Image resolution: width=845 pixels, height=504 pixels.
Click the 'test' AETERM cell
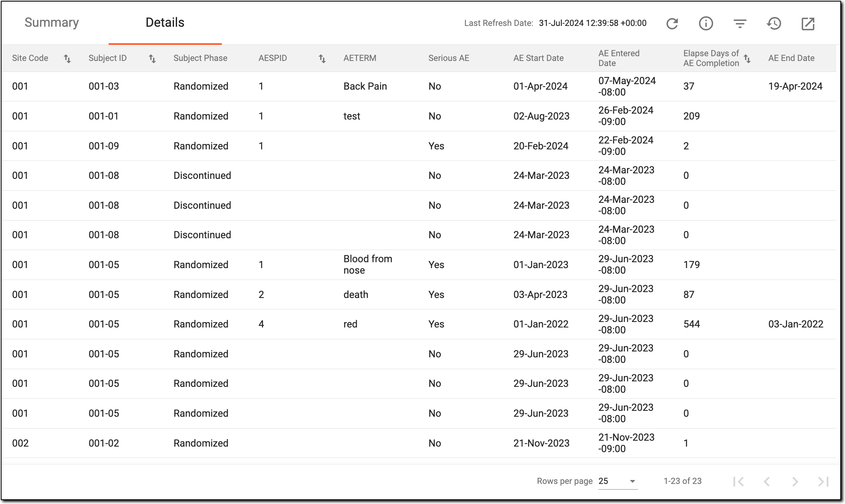click(x=352, y=116)
